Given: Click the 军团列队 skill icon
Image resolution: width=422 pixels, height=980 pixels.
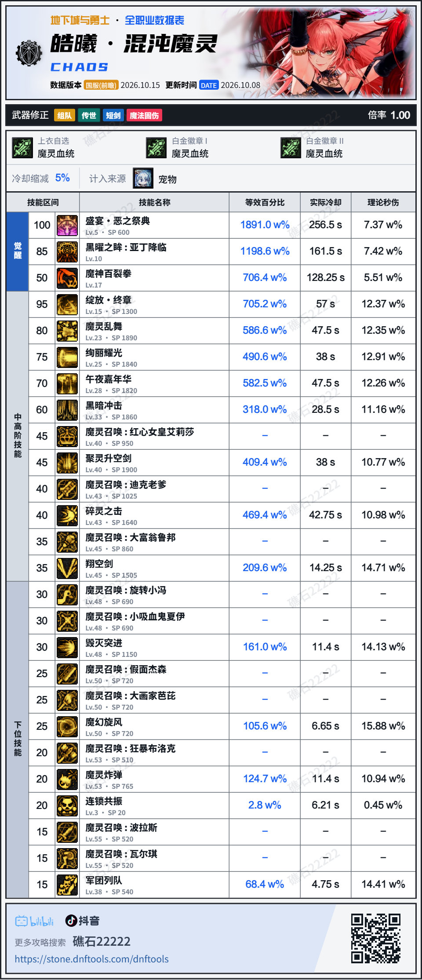Looking at the screenshot, I should click(67, 885).
